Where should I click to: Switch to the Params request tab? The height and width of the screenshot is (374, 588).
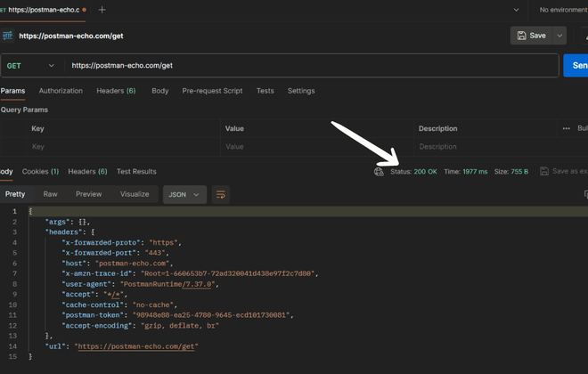pyautogui.click(x=12, y=91)
